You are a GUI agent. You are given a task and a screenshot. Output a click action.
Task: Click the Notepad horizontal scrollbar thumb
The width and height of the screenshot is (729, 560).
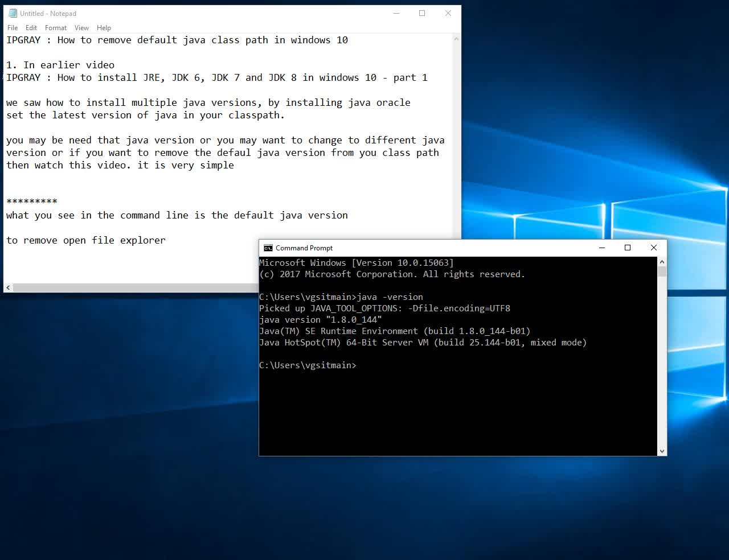point(136,288)
